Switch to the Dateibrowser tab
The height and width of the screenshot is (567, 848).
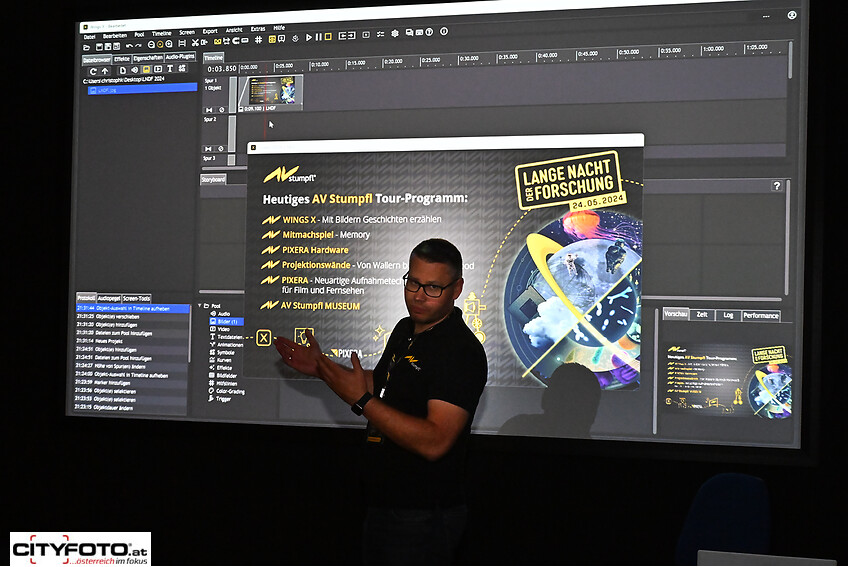pyautogui.click(x=97, y=60)
